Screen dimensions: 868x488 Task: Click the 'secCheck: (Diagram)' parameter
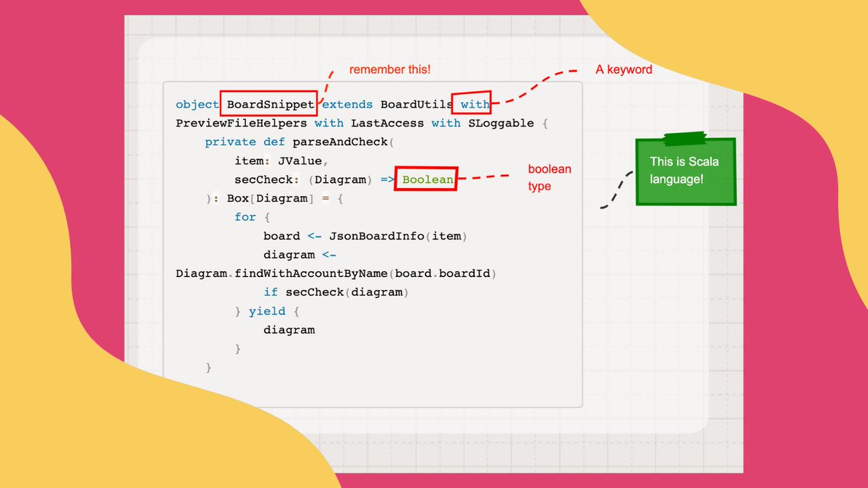pyautogui.click(x=303, y=179)
